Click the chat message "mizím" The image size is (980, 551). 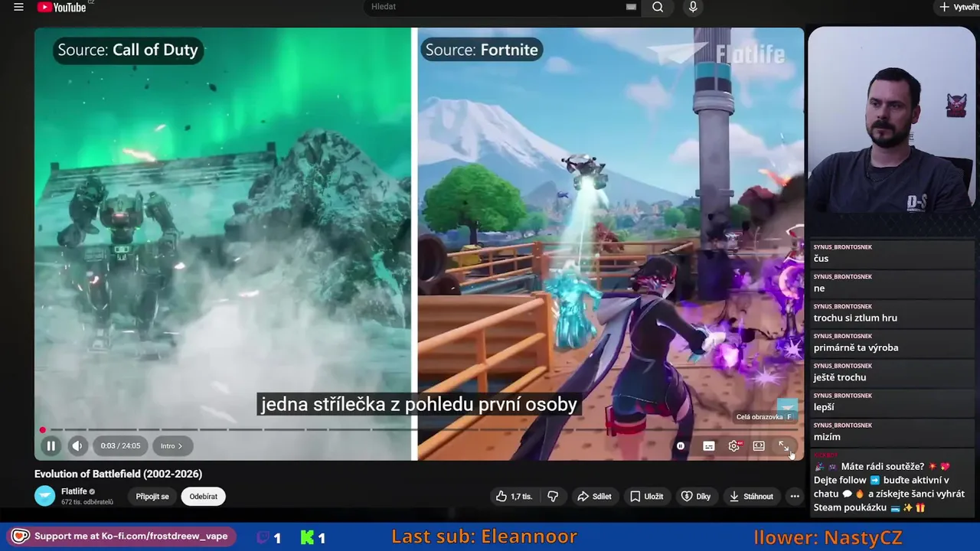827,437
